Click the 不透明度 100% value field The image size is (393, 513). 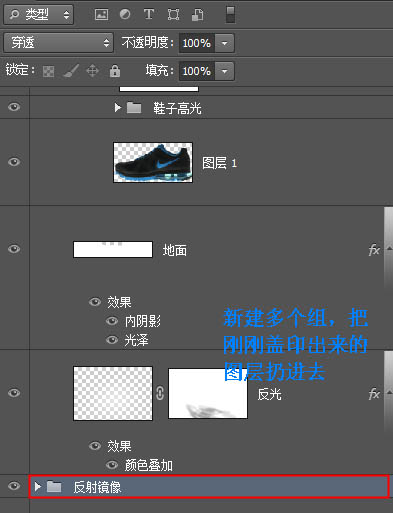point(197,43)
